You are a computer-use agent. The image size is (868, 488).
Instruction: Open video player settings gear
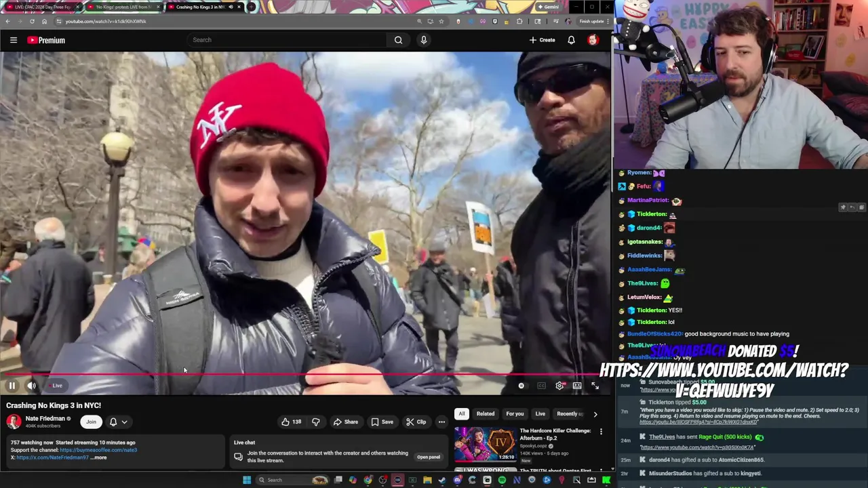(559, 386)
